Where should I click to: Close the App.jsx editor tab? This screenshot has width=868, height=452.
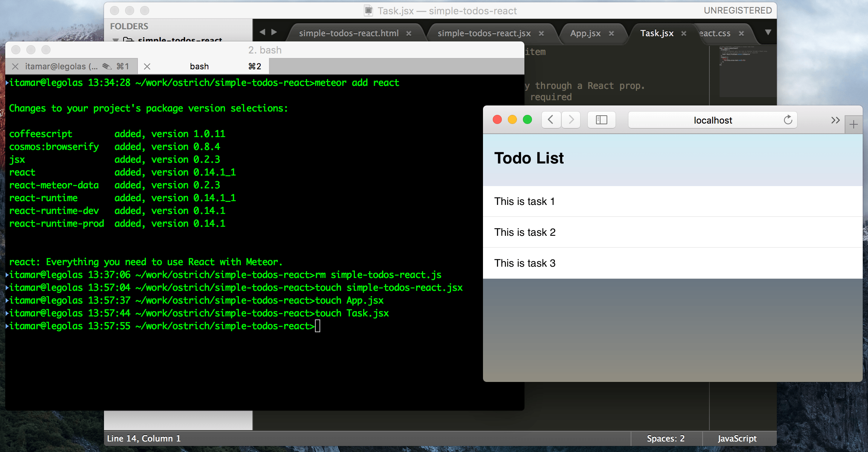[x=611, y=34]
